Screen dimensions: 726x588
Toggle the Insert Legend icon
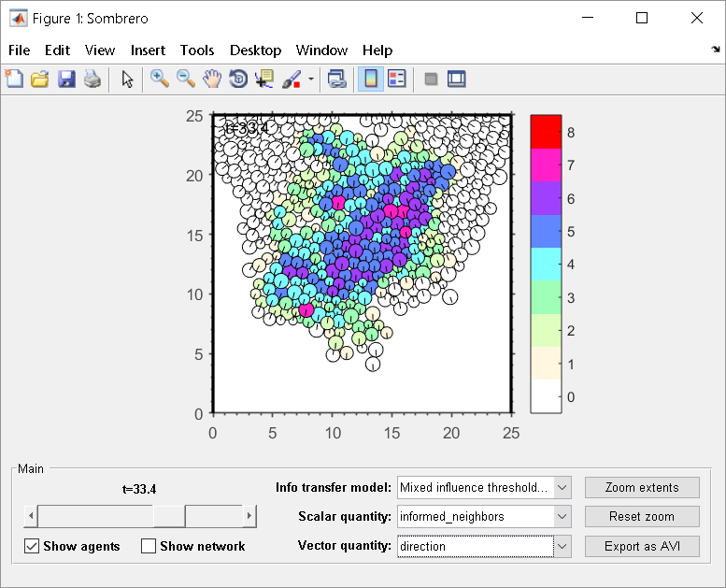click(x=397, y=79)
